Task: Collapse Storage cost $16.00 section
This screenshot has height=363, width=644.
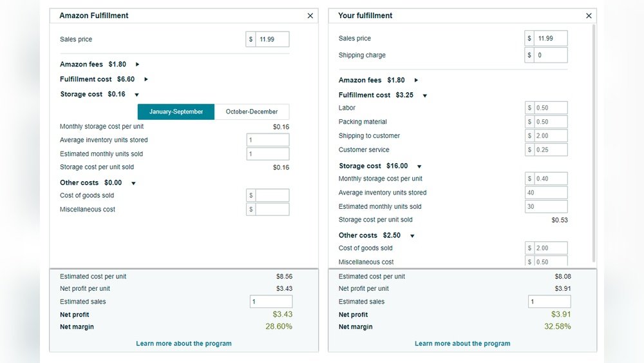Action: (x=419, y=166)
